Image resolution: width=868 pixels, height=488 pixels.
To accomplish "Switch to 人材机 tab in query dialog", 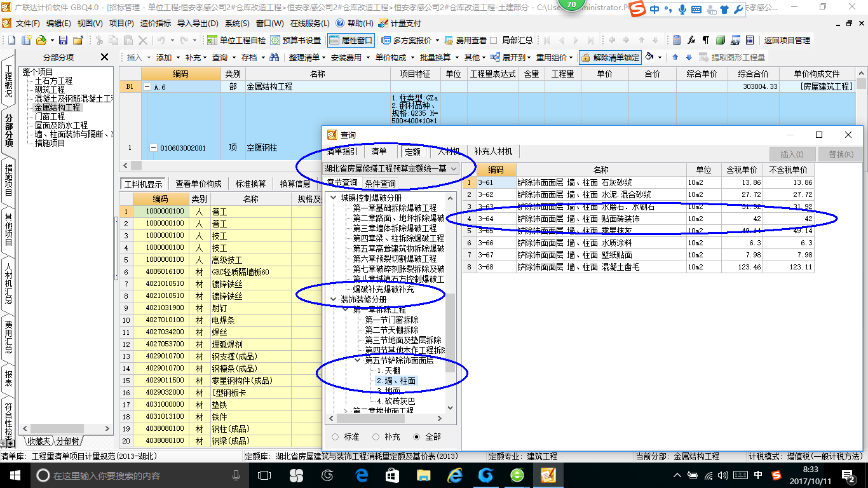I will [447, 152].
